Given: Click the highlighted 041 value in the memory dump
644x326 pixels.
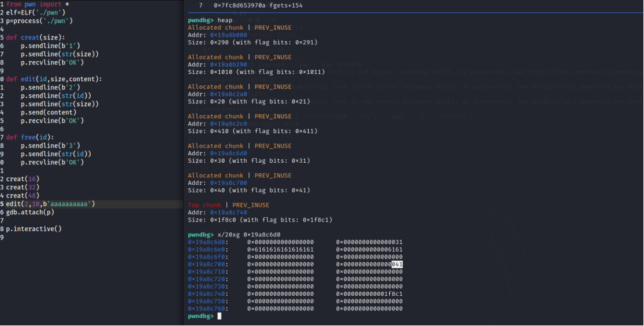Looking at the screenshot, I should (x=397, y=264).
